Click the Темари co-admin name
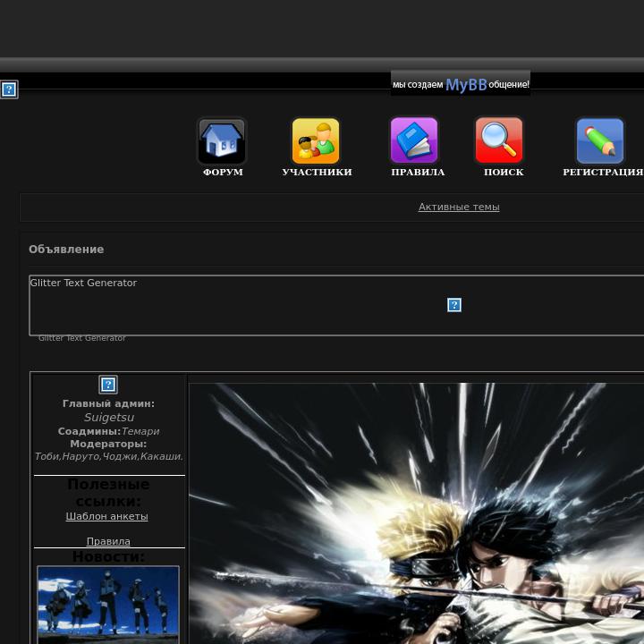This screenshot has height=644, width=644. 140,431
